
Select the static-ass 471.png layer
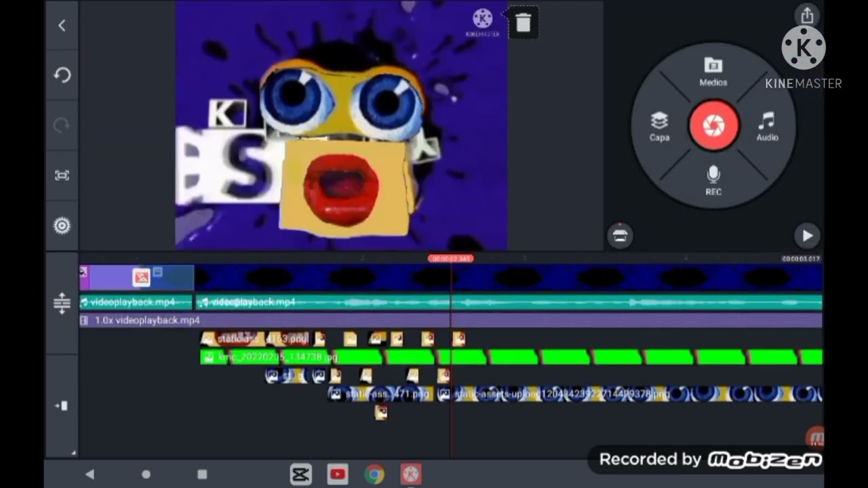tap(381, 393)
